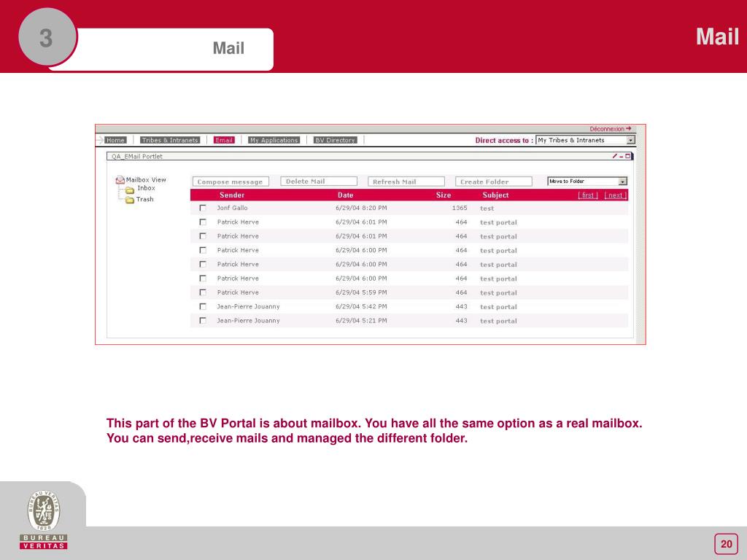Image resolution: width=747 pixels, height=560 pixels.
Task: Click the Subject column header
Action: click(x=495, y=195)
